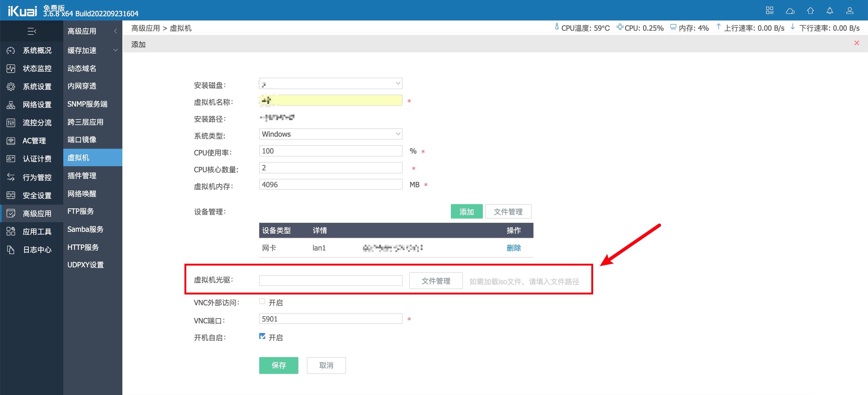Click the AC管理 wifi icon
Viewport: 868px width, 395px height.
coord(11,141)
